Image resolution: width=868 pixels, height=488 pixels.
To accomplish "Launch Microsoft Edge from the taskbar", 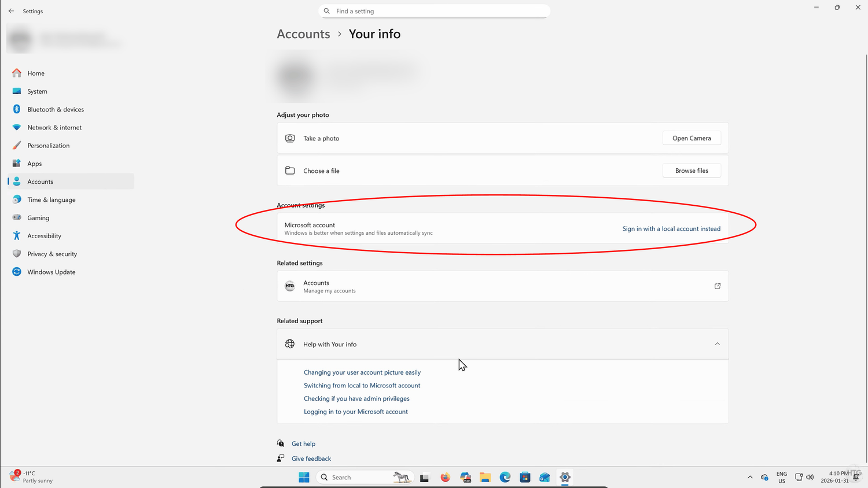I will (505, 477).
